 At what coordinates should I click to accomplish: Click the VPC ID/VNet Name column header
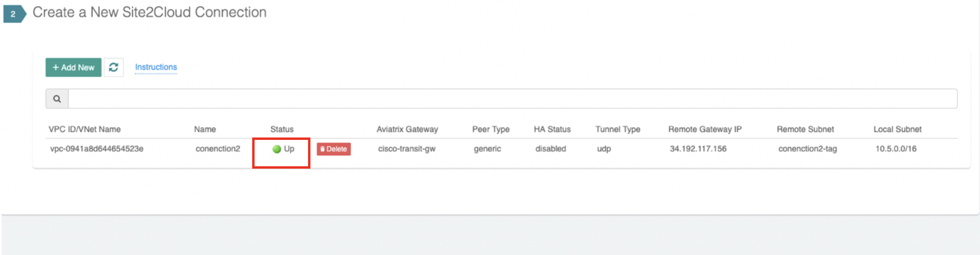pyautogui.click(x=85, y=129)
